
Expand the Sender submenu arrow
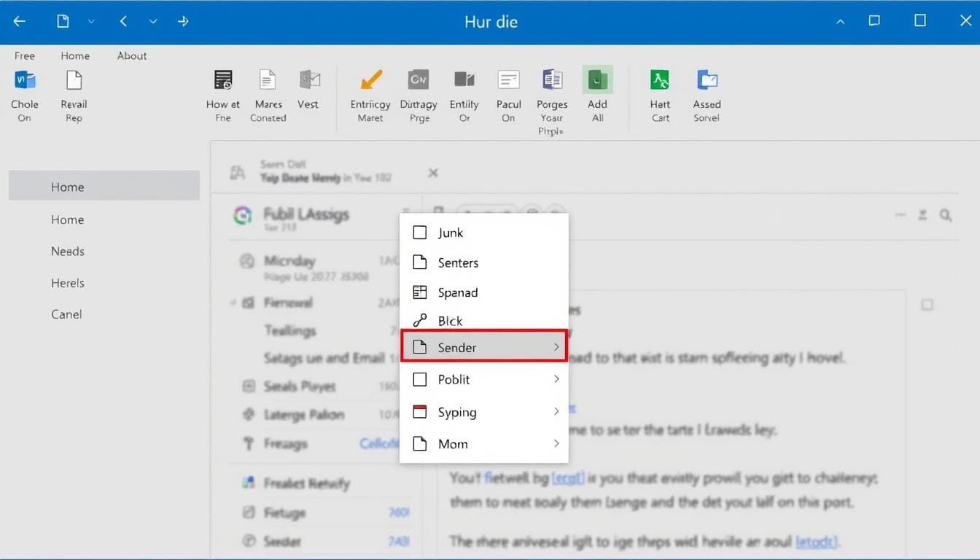pos(556,347)
